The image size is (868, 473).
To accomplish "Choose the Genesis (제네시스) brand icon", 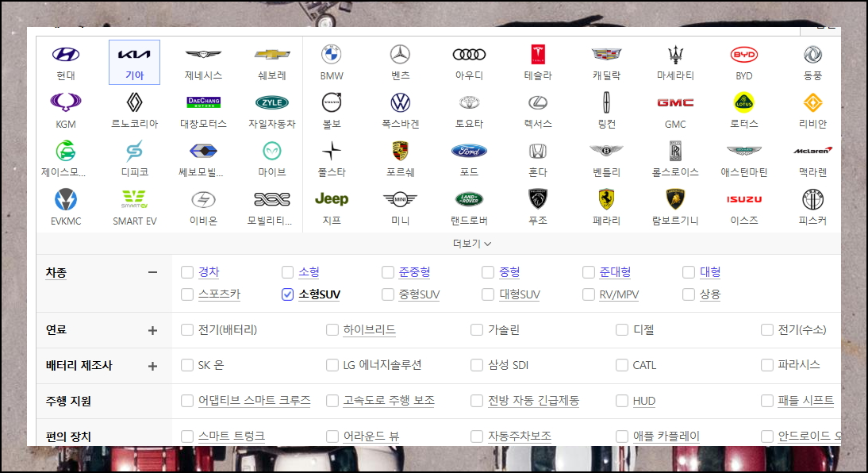I will pos(203,54).
